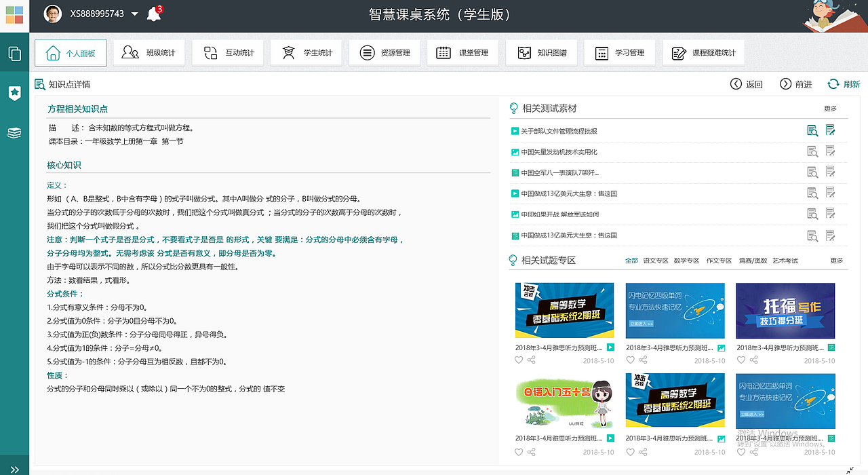The image size is (868, 475).
Task: Toggle the heart like on 日语入门五十音 card
Action: (x=518, y=451)
